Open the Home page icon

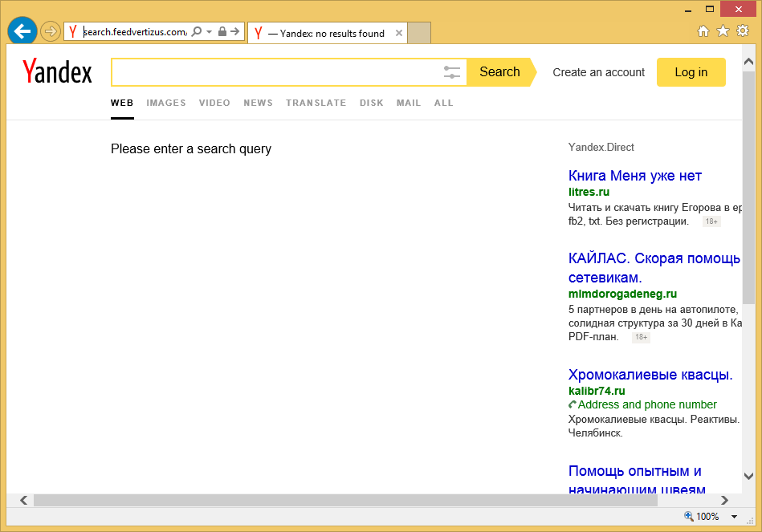[x=703, y=31]
